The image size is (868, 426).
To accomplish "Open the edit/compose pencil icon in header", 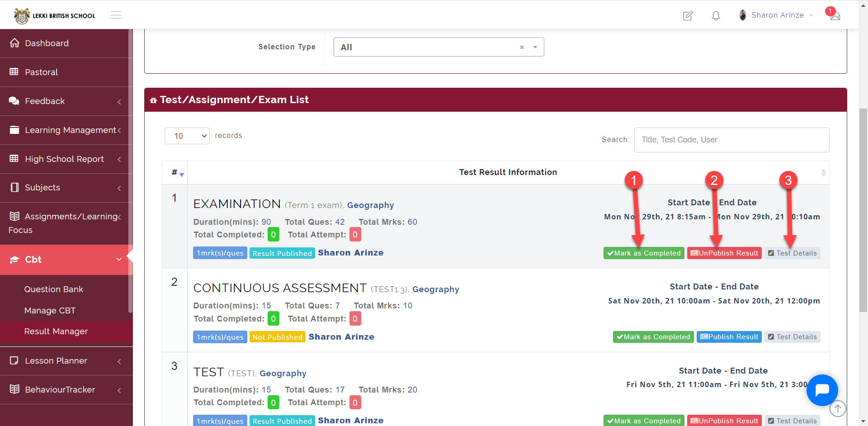I will [688, 16].
